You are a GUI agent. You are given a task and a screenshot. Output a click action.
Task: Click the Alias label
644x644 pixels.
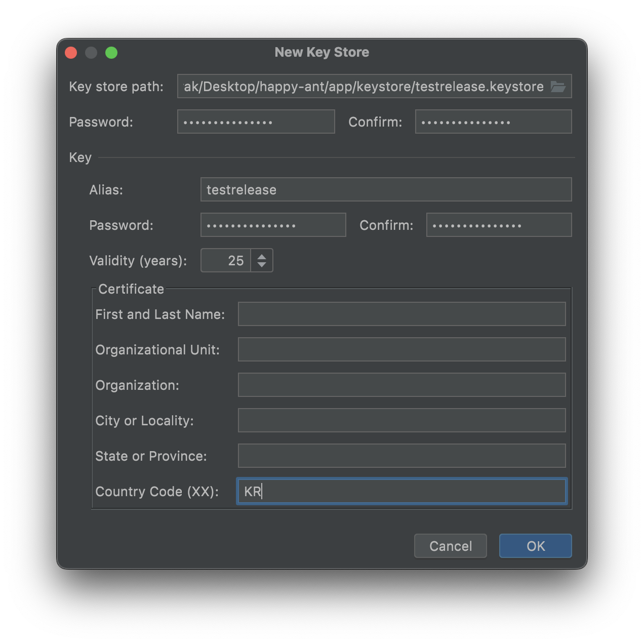point(106,190)
